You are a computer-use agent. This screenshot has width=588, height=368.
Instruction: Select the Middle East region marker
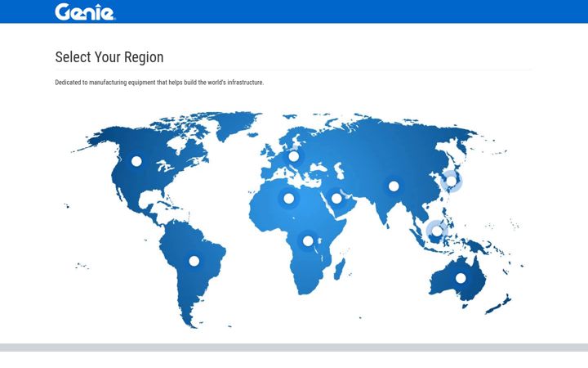click(336, 198)
